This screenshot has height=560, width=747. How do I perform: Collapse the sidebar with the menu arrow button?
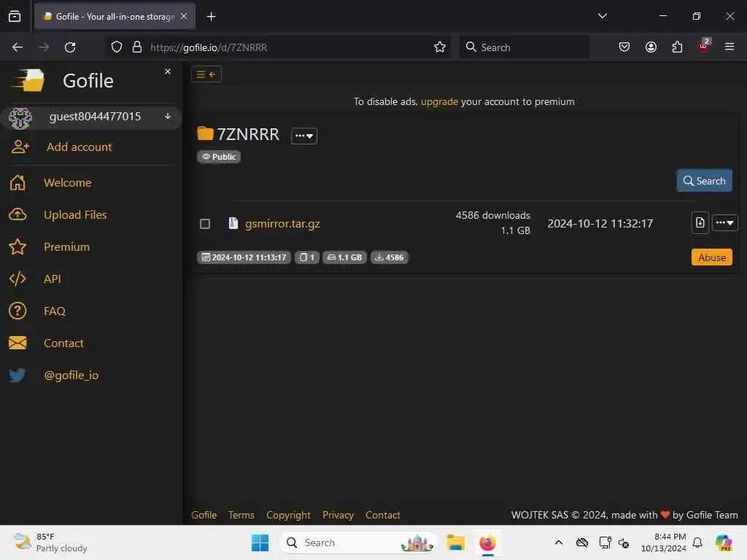coord(206,74)
